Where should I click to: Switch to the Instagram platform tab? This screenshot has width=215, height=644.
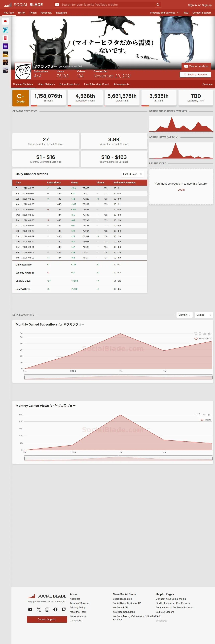(x=61, y=13)
